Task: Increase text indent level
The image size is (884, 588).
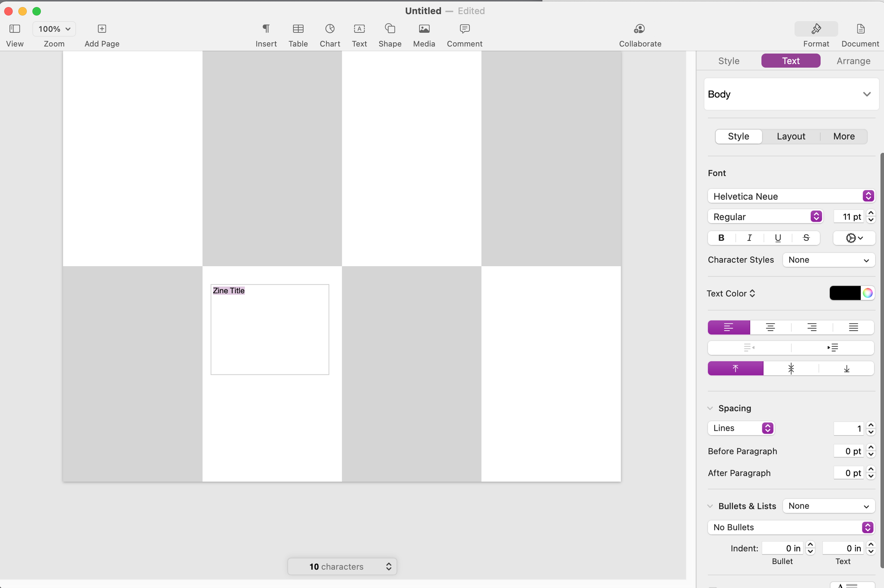Action: pos(833,348)
